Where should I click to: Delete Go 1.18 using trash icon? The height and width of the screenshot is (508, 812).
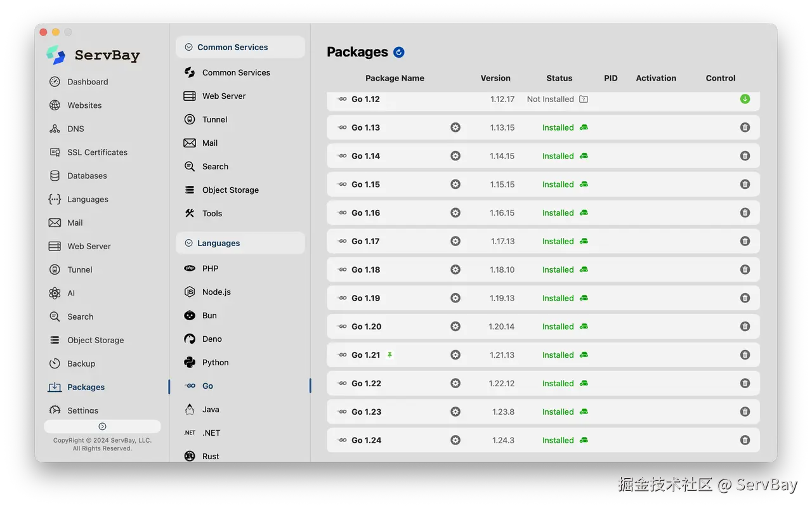(745, 270)
